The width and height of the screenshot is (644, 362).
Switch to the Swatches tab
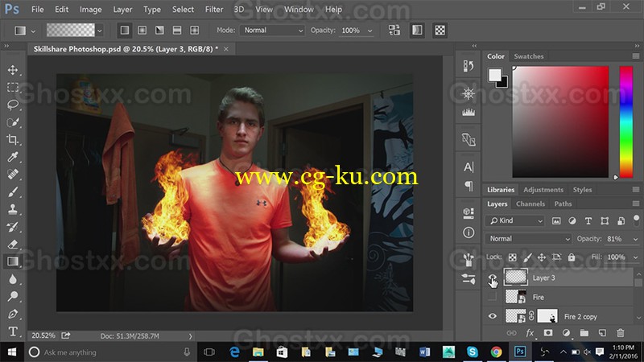pyautogui.click(x=529, y=56)
